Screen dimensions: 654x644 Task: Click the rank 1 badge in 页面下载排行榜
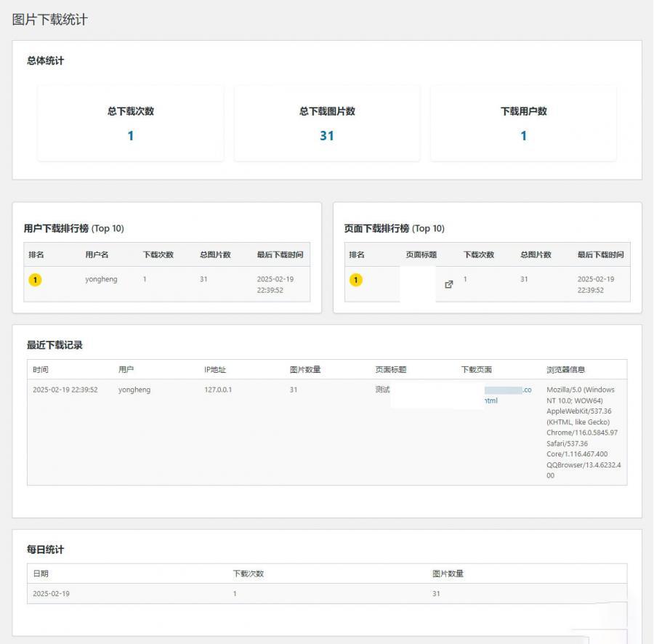tap(356, 280)
